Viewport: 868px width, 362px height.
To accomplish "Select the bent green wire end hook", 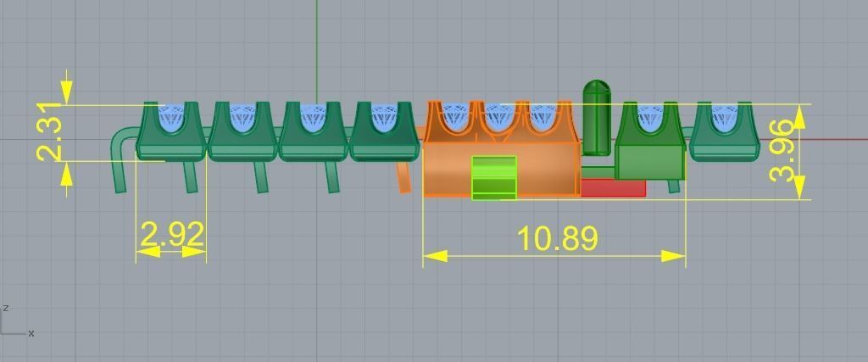I will pos(124,159).
